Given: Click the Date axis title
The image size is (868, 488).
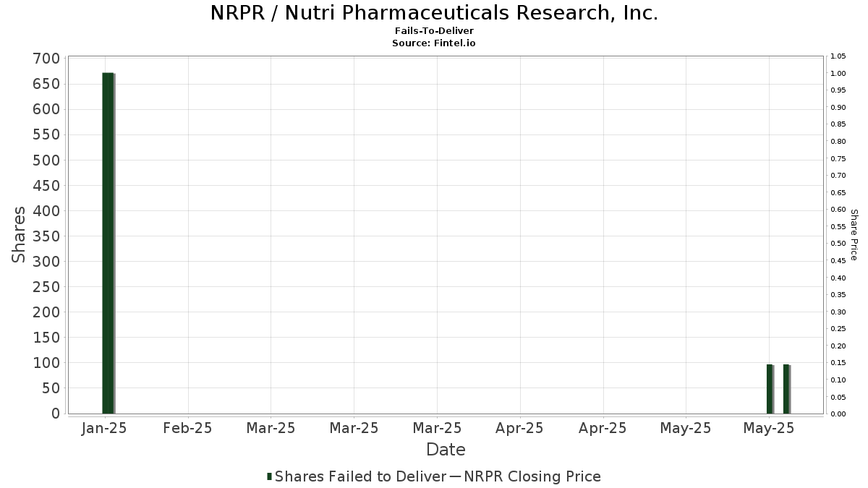Looking at the screenshot, I should [446, 450].
